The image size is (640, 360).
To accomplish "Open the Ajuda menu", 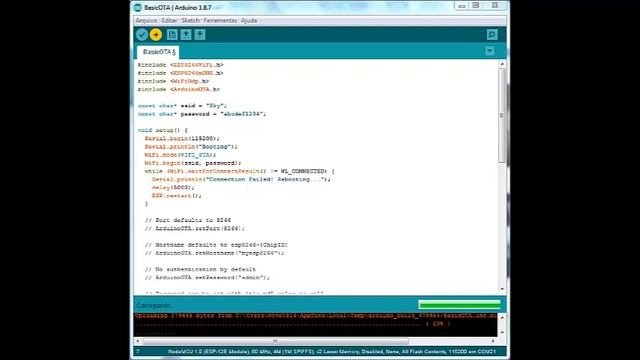I will click(x=249, y=20).
